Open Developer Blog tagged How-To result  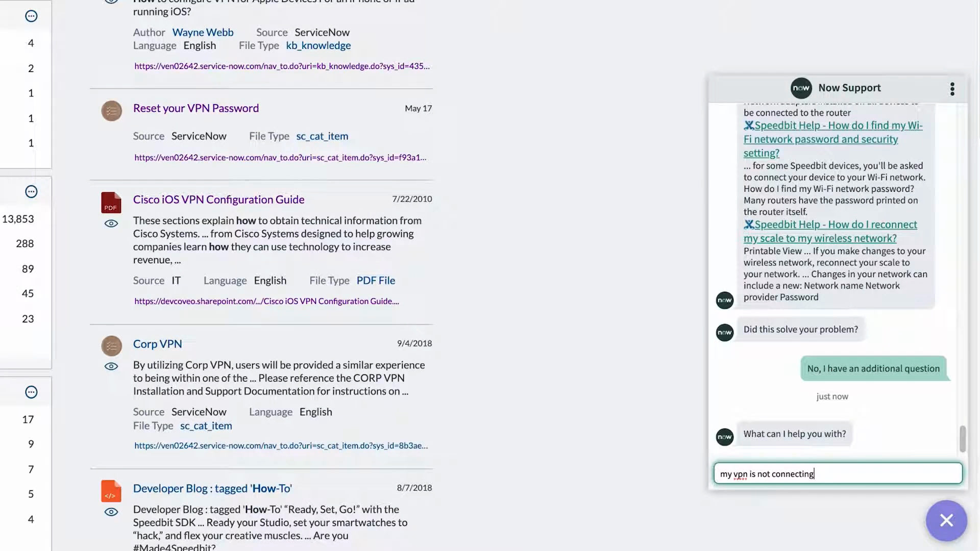212,488
